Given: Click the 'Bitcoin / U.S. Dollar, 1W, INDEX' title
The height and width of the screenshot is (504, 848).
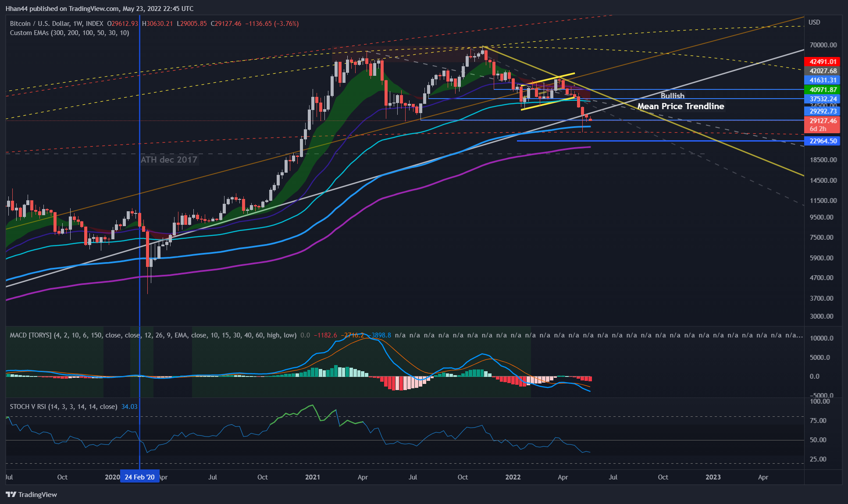Looking at the screenshot, I should click(x=57, y=24).
